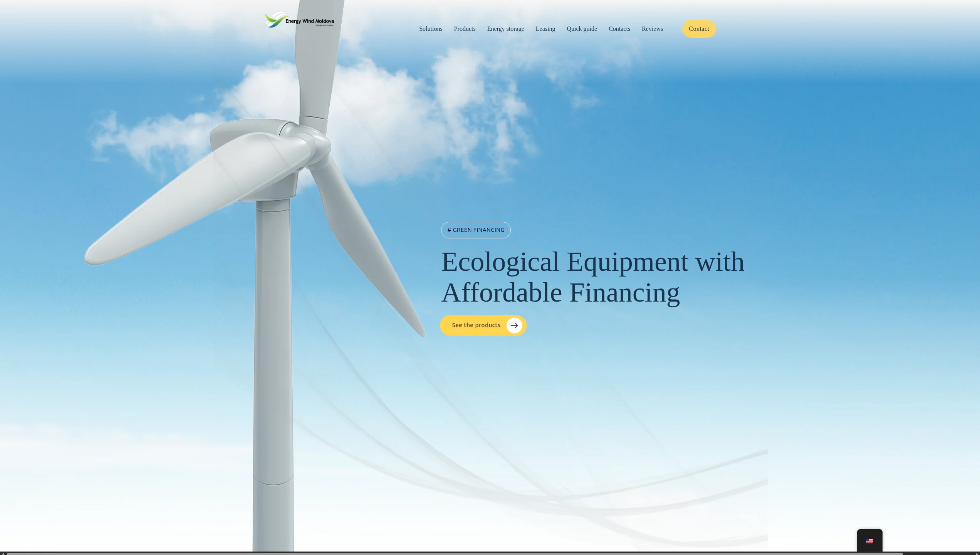980x555 pixels.
Task: Click the left scroll arrow in bottom scrollbar
Action: 2,553
